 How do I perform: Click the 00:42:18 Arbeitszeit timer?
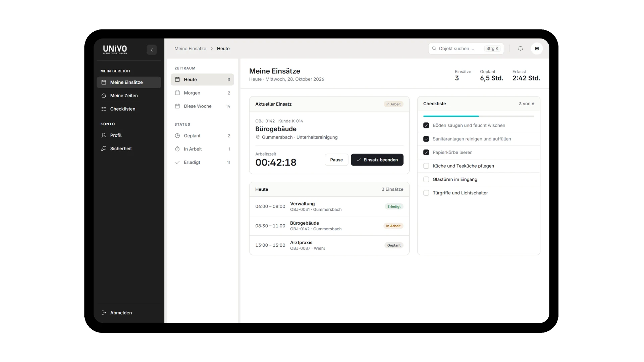[276, 163]
